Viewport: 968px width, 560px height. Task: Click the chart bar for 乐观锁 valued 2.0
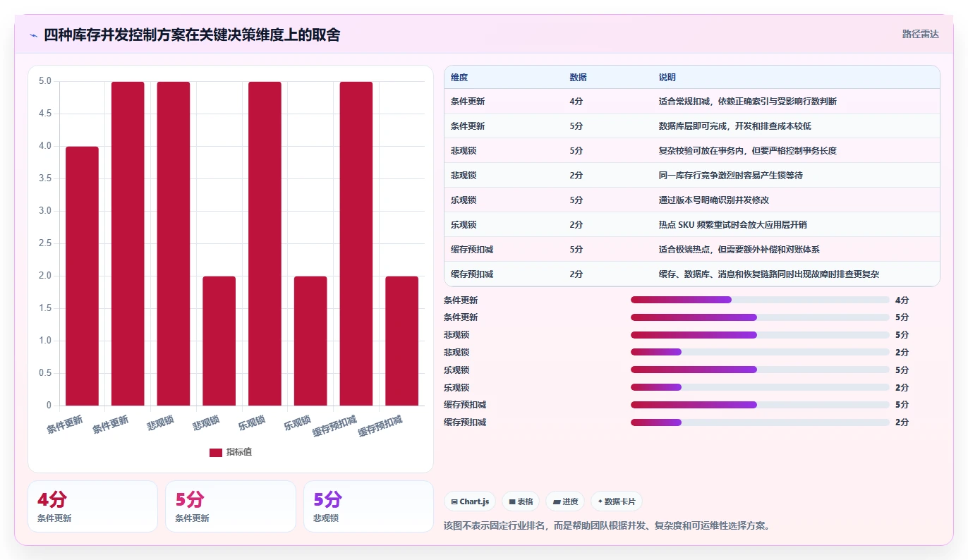pyautogui.click(x=310, y=341)
